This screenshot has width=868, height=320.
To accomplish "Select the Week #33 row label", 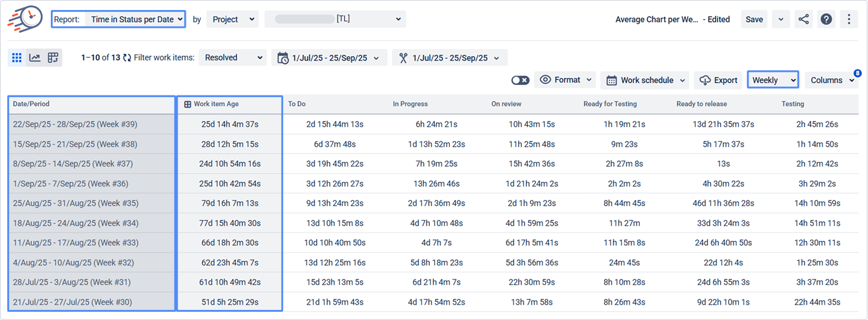I will pyautogui.click(x=76, y=243).
